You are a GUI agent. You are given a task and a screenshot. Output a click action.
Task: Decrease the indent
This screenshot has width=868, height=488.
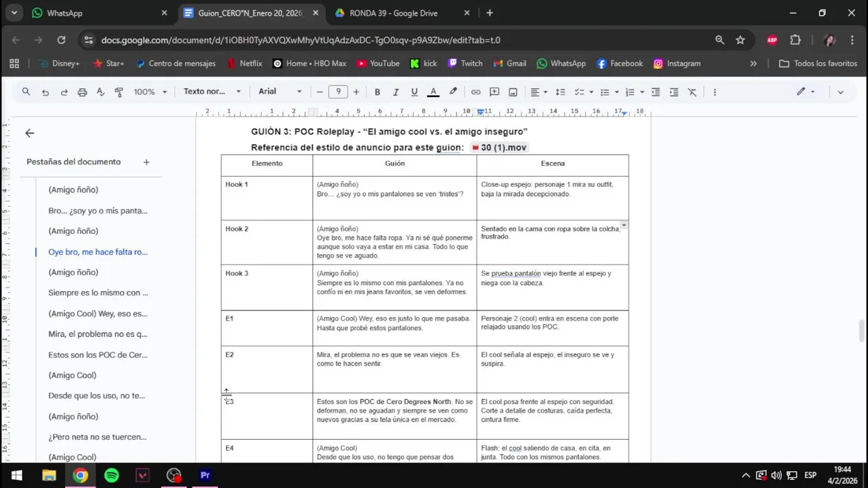point(656,92)
